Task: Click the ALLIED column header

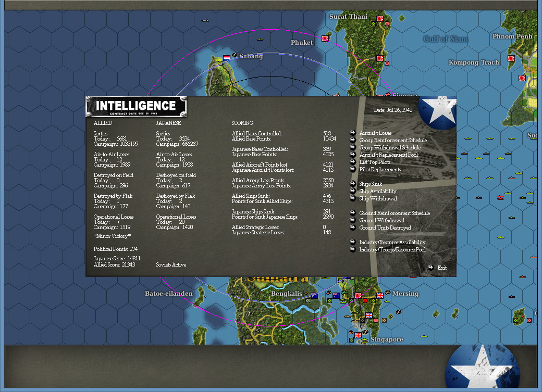Action: tap(103, 123)
